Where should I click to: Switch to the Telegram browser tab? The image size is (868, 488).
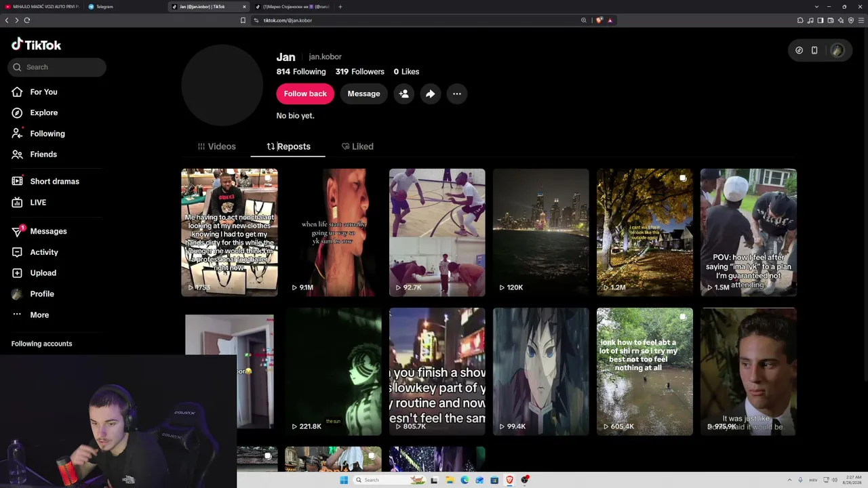(x=125, y=7)
